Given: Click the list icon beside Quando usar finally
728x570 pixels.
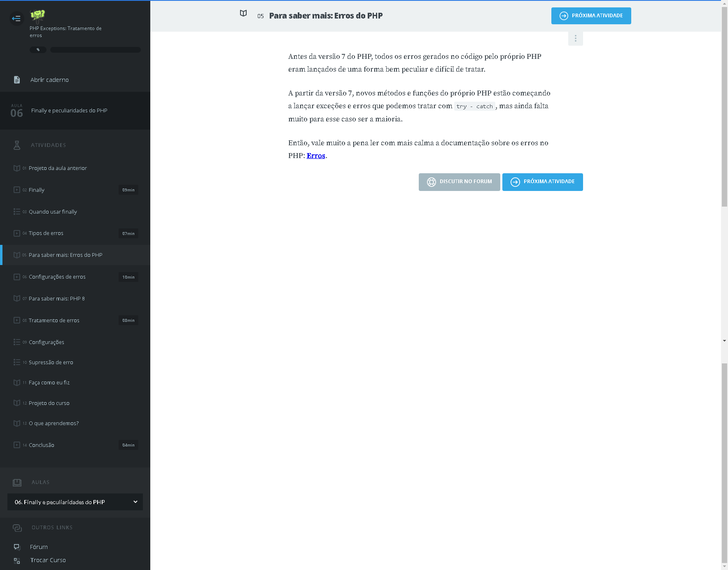Looking at the screenshot, I should point(17,212).
